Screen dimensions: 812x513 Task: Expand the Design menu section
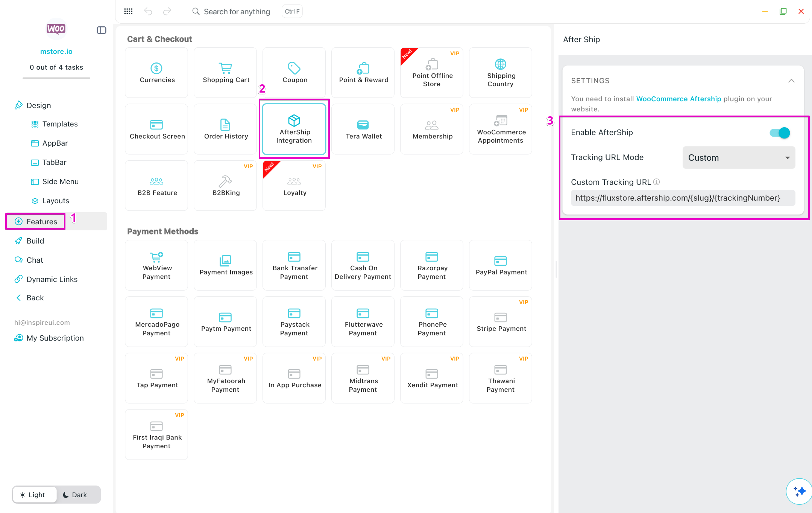click(39, 105)
